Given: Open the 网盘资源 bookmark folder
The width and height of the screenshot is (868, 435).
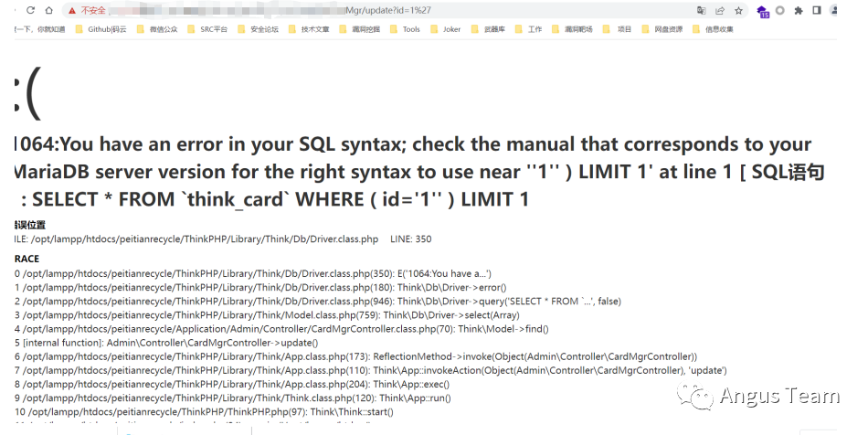Looking at the screenshot, I should click(662, 29).
